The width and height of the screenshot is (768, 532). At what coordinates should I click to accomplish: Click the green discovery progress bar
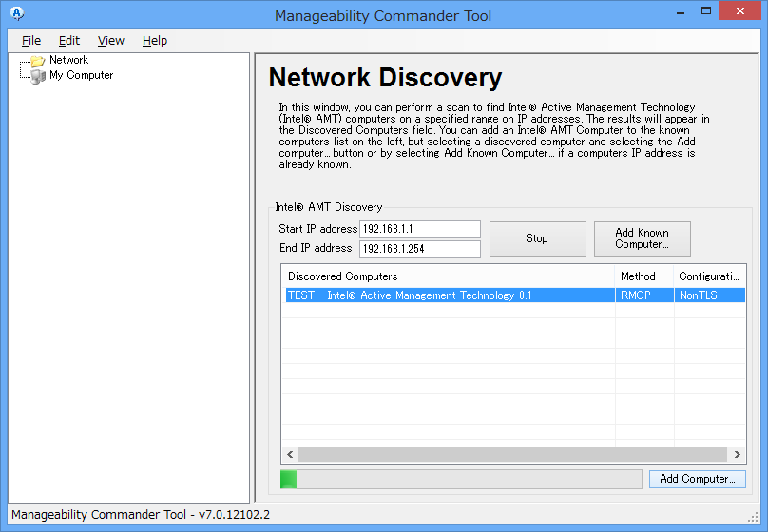coord(461,479)
